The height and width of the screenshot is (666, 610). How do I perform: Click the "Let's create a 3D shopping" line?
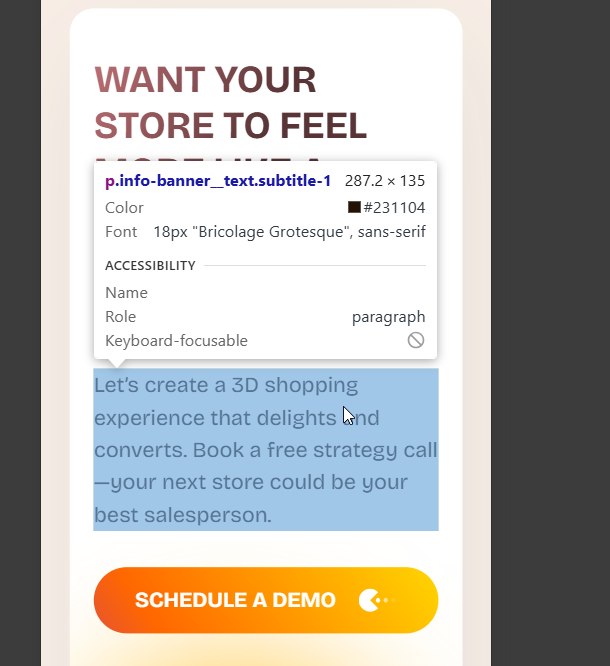click(226, 385)
